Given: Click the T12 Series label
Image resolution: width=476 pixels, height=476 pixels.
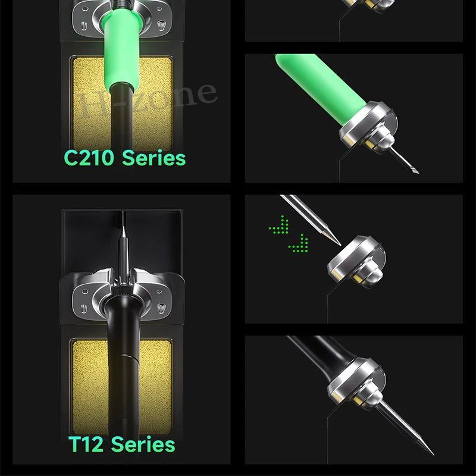Looking at the screenshot, I should (122, 444).
